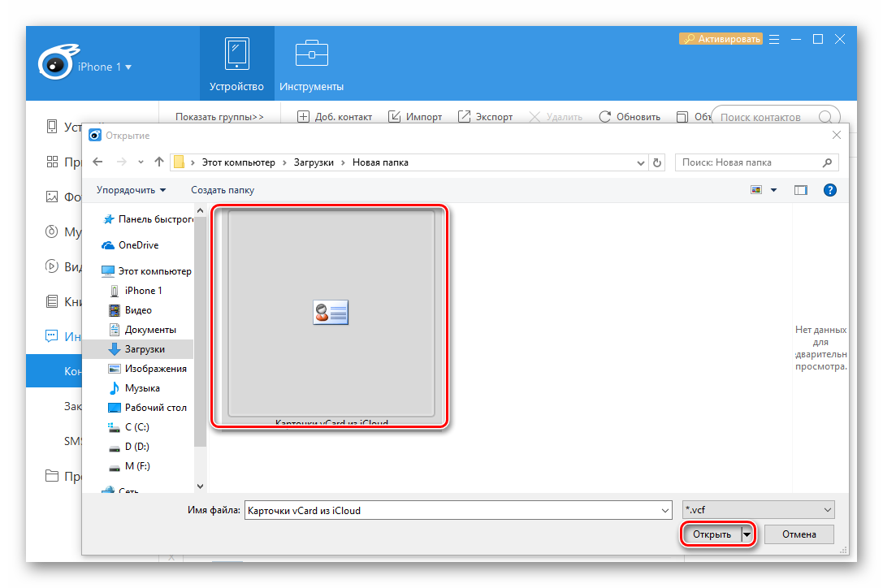The height and width of the screenshot is (588, 883).
Task: Select the vCard file thumbnail
Action: point(331,313)
